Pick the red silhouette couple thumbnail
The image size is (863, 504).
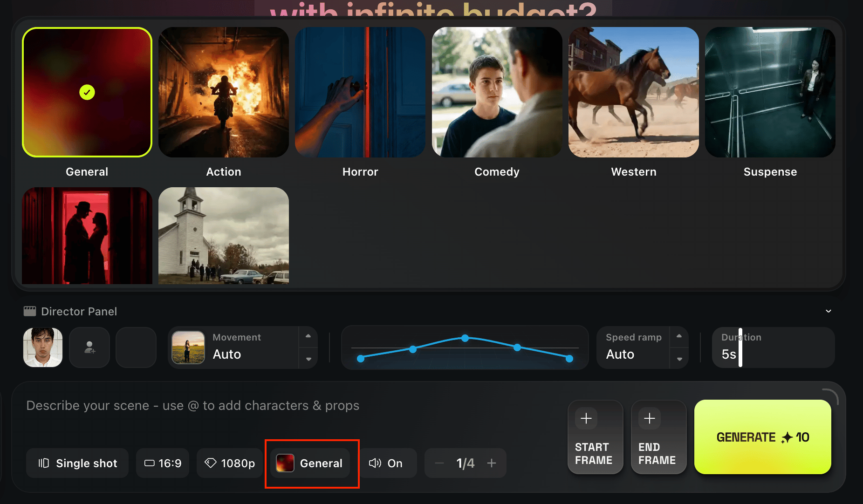(87, 236)
